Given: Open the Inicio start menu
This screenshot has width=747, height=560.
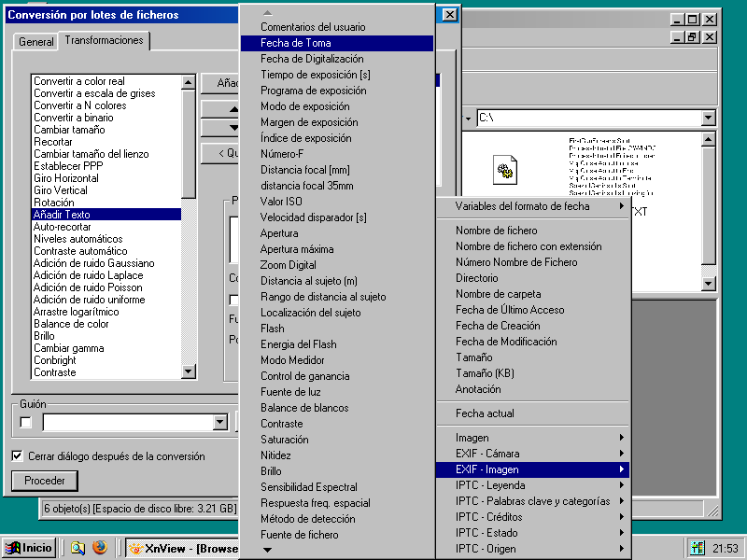Looking at the screenshot, I should (x=29, y=548).
